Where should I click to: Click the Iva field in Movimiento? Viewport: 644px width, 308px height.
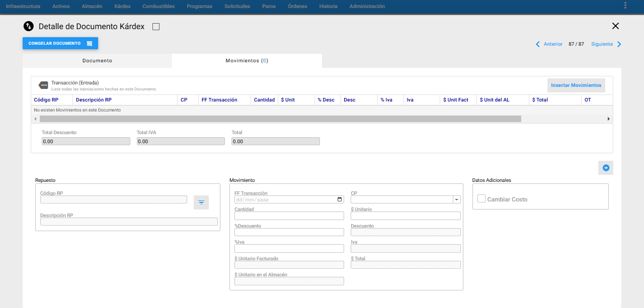(406, 249)
